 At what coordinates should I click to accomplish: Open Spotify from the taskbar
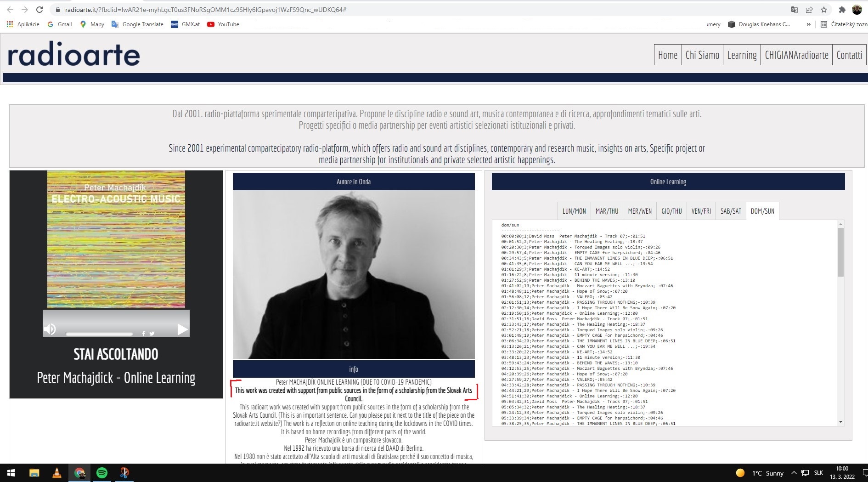[102, 472]
